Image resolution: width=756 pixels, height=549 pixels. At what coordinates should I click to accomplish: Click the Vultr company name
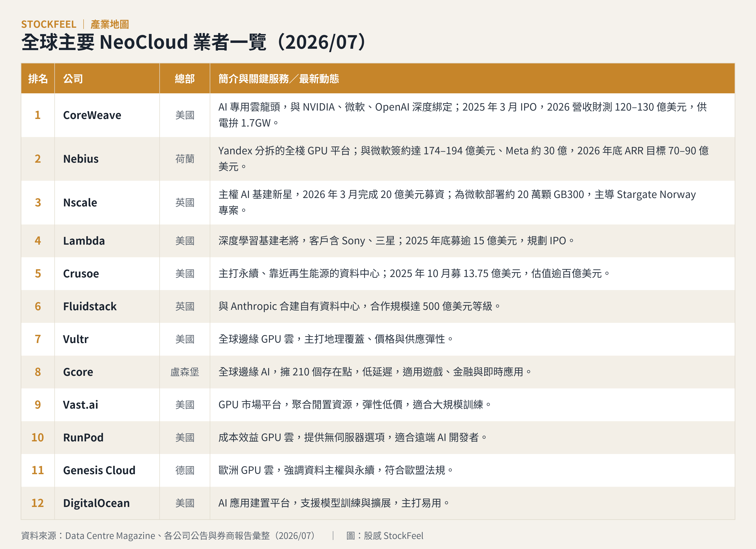point(76,339)
